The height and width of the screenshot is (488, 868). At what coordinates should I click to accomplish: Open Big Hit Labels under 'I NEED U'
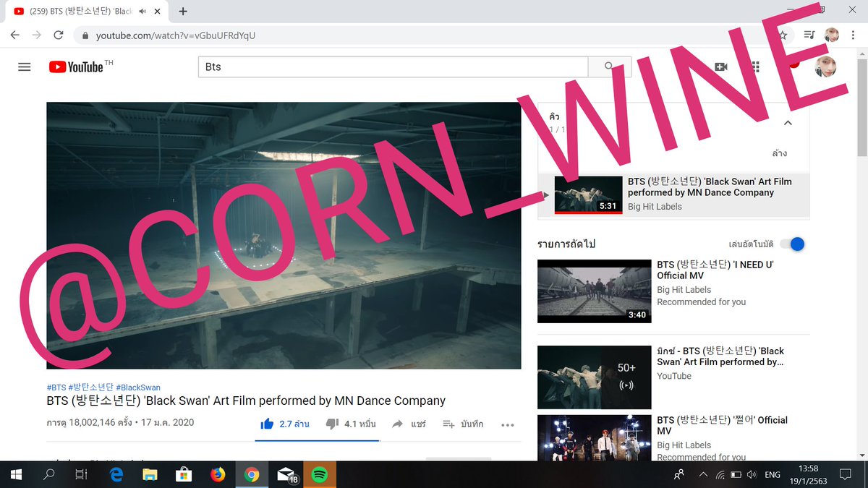[x=684, y=290]
